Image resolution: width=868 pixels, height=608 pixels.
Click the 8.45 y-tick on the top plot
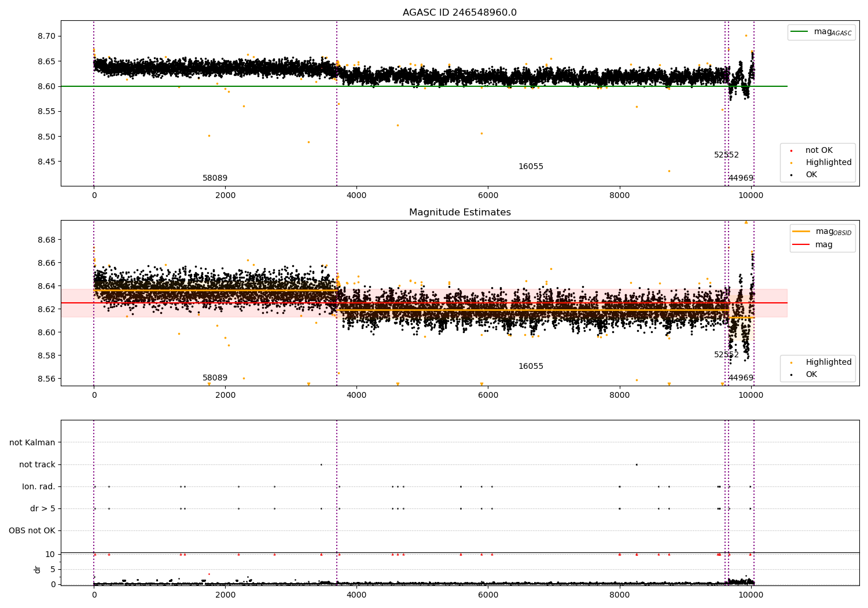[46, 162]
